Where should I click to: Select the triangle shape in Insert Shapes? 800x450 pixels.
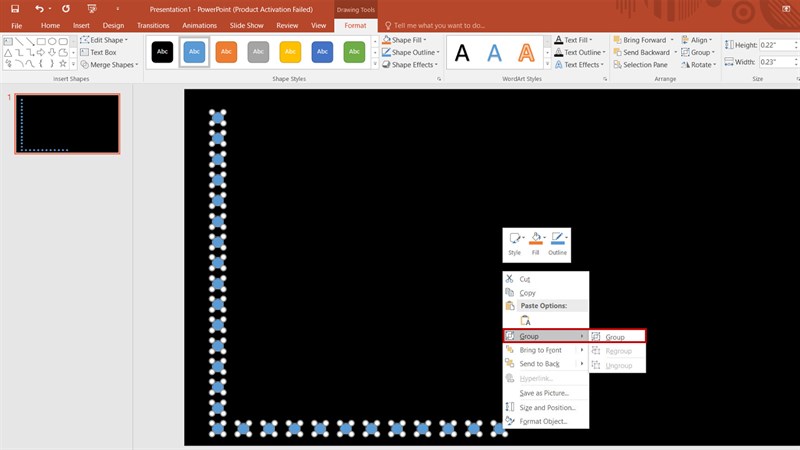point(8,53)
